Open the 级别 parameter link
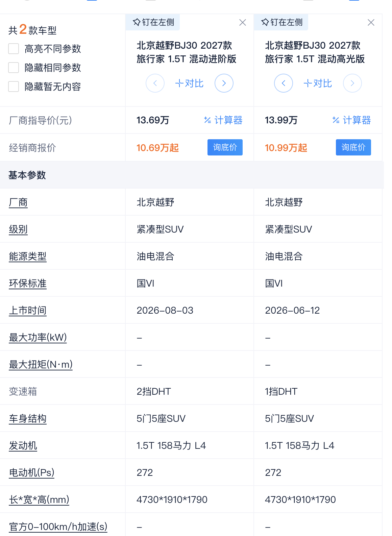The height and width of the screenshot is (536, 392). click(x=18, y=229)
